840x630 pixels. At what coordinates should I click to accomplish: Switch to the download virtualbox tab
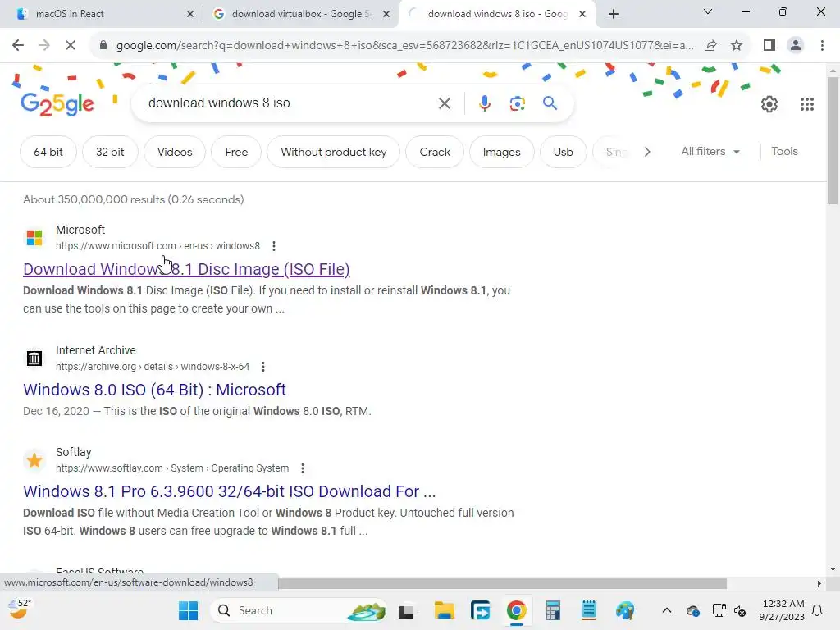click(x=301, y=14)
